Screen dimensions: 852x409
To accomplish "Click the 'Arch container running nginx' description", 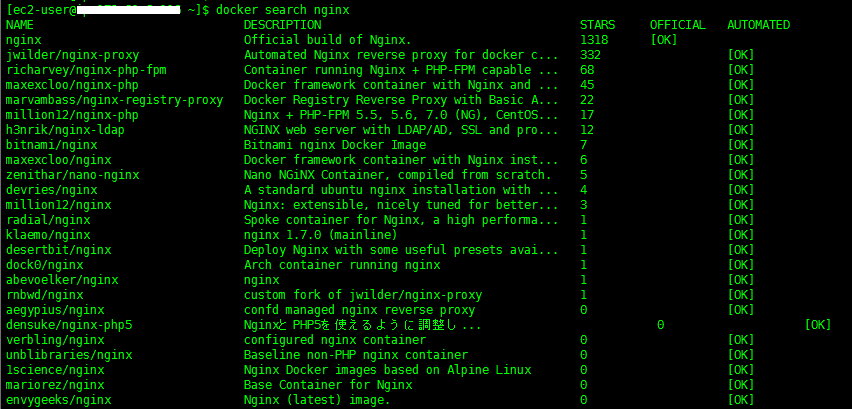I will (x=342, y=265).
